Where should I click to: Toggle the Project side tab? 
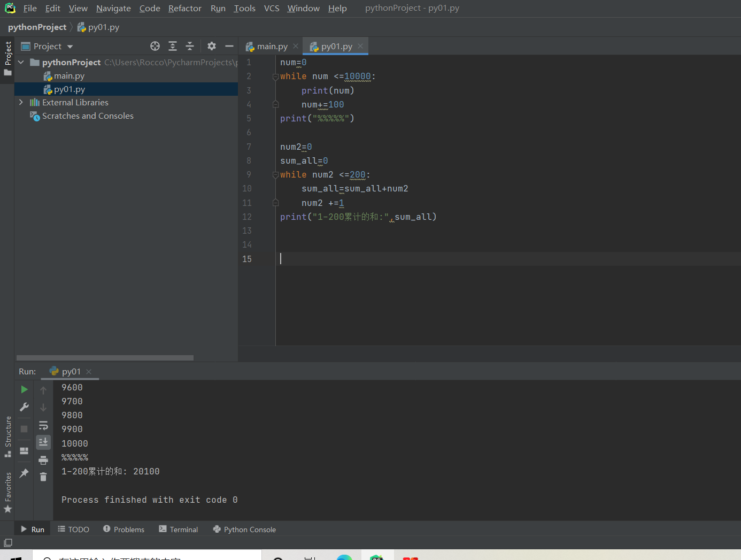click(x=7, y=58)
